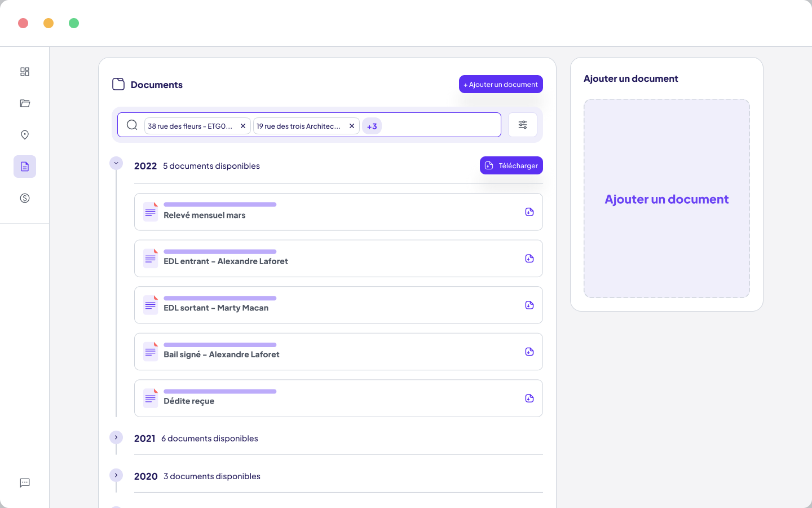The image size is (812, 508).
Task: Open EDL sortant – Marty Macan document
Action: click(x=338, y=305)
